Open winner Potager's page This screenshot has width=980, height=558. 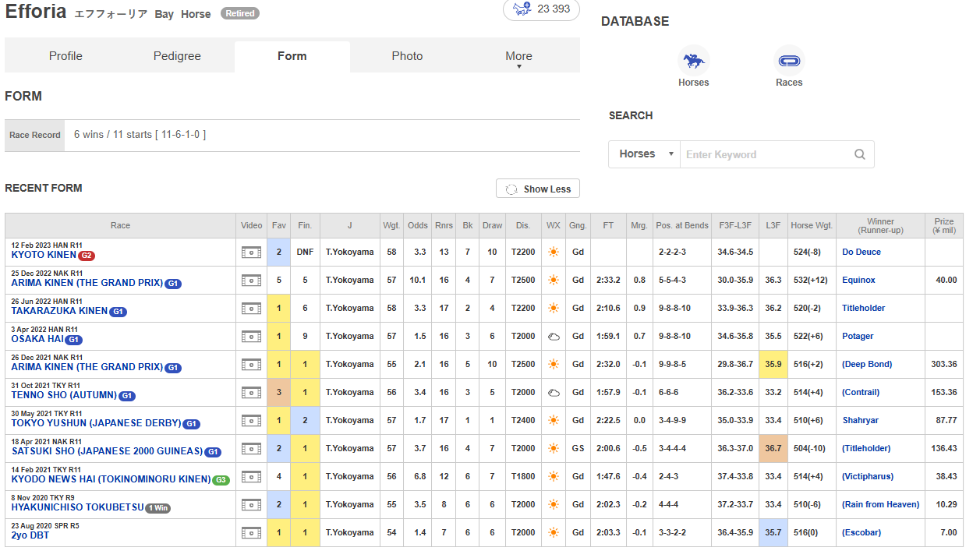(x=858, y=337)
